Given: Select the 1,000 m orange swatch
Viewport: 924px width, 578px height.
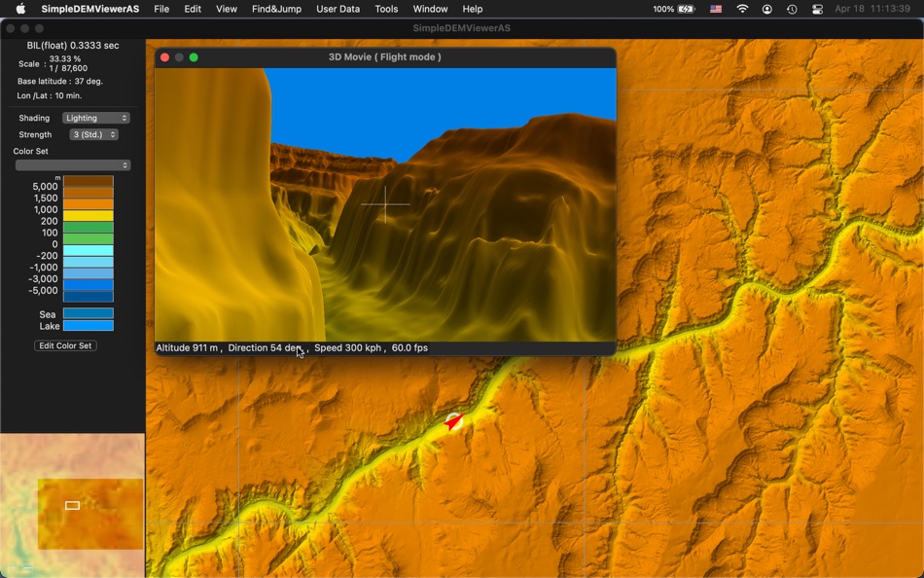Looking at the screenshot, I should tap(89, 204).
